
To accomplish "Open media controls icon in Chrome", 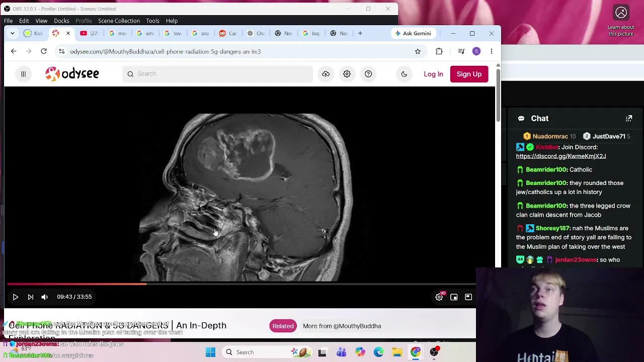I will (x=461, y=51).
